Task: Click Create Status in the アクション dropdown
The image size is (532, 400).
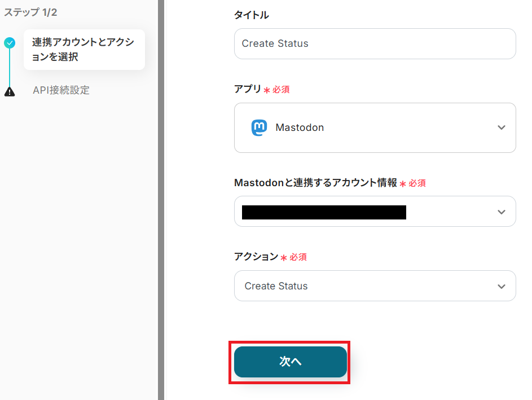Action: point(276,286)
